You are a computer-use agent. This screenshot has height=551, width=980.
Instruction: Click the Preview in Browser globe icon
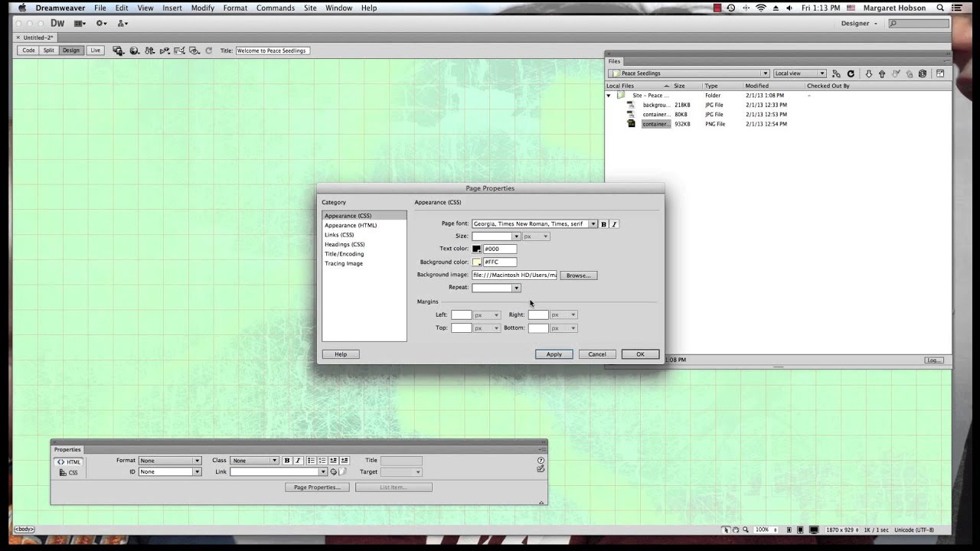134,51
